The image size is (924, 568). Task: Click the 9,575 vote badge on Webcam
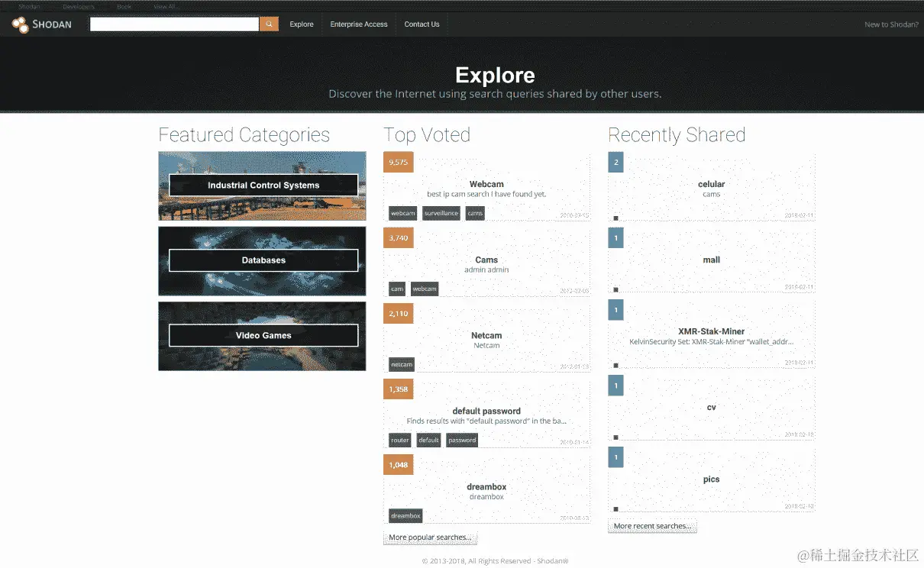click(398, 162)
